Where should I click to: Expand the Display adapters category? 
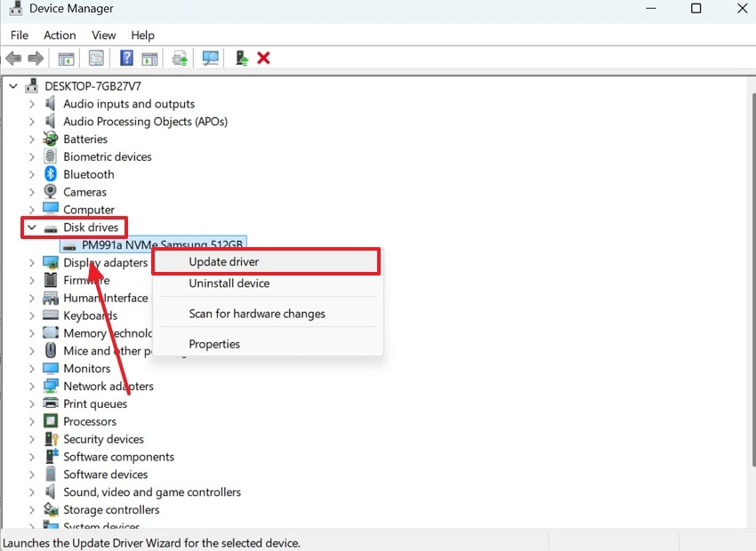click(x=30, y=262)
